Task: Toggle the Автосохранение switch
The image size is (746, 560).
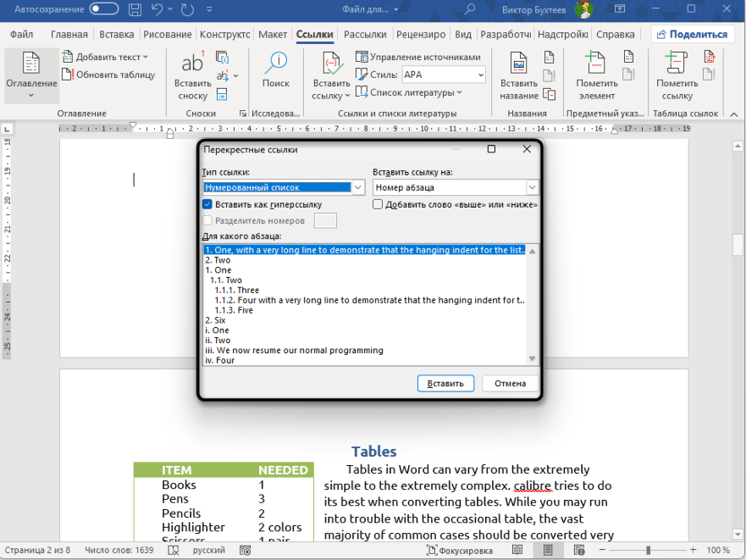Action: pyautogui.click(x=104, y=10)
